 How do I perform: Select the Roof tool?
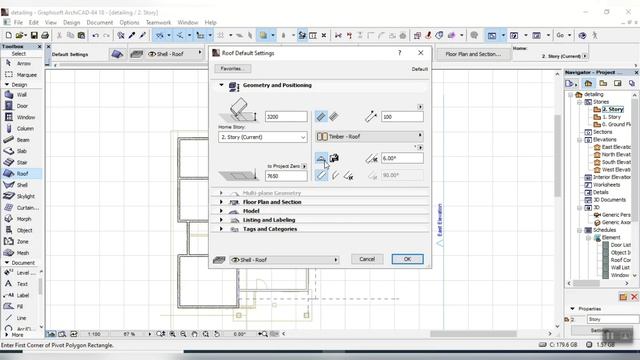(21, 173)
